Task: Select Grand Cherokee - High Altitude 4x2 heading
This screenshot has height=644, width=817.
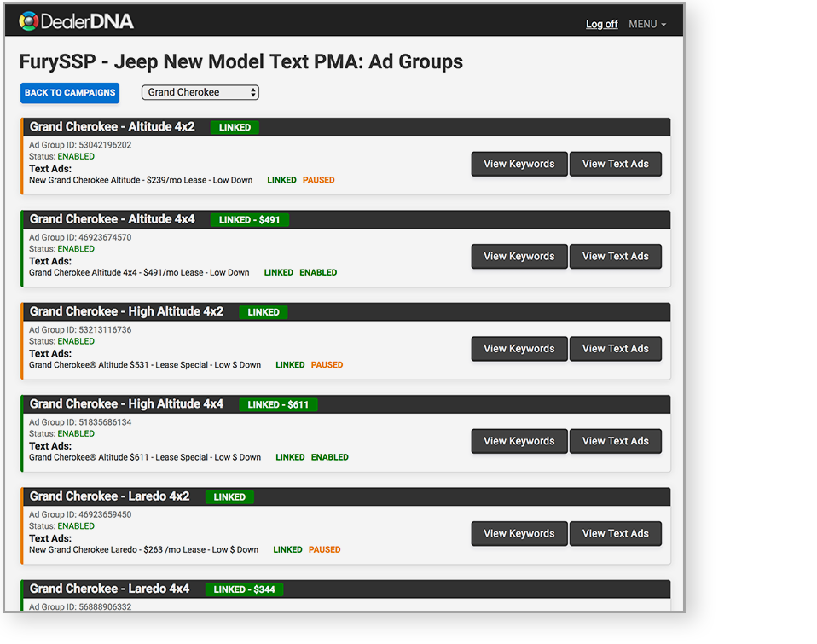Action: 126,311
